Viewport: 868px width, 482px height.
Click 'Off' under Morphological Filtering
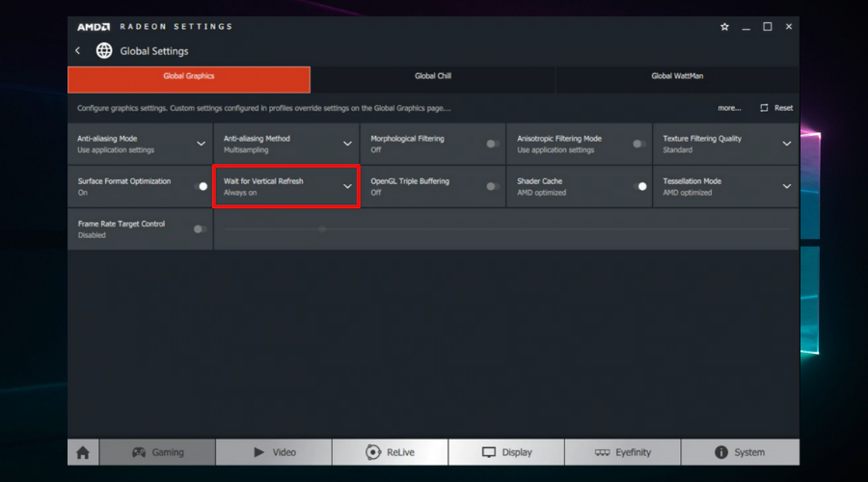tap(376, 150)
